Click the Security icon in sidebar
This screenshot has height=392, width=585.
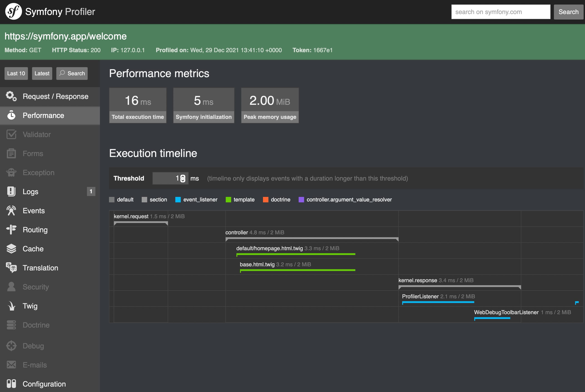click(11, 287)
